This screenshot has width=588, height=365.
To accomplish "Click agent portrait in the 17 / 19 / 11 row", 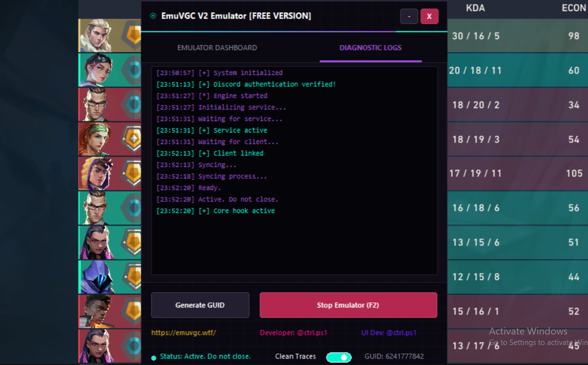I will [x=97, y=173].
